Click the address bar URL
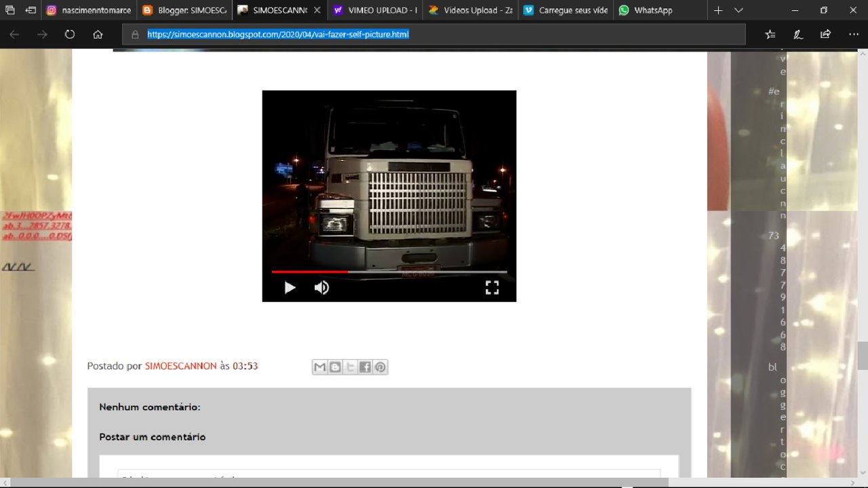This screenshot has height=488, width=868. [278, 34]
